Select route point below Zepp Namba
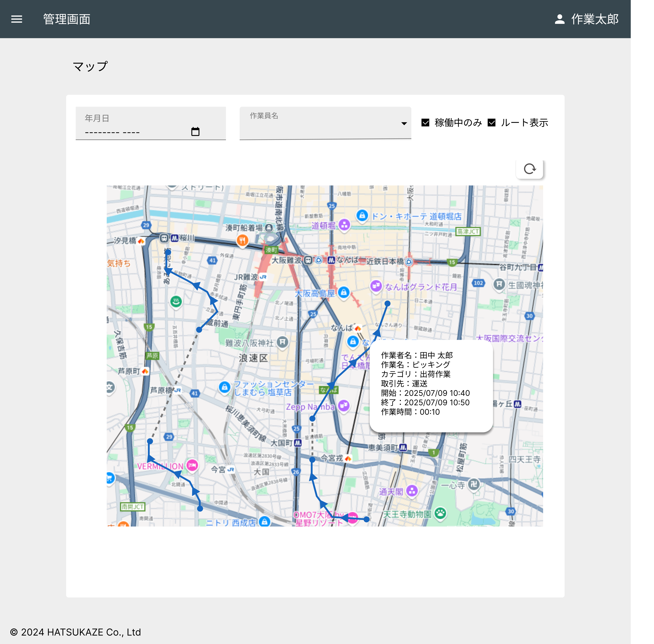The image size is (654, 644). pyautogui.click(x=312, y=419)
